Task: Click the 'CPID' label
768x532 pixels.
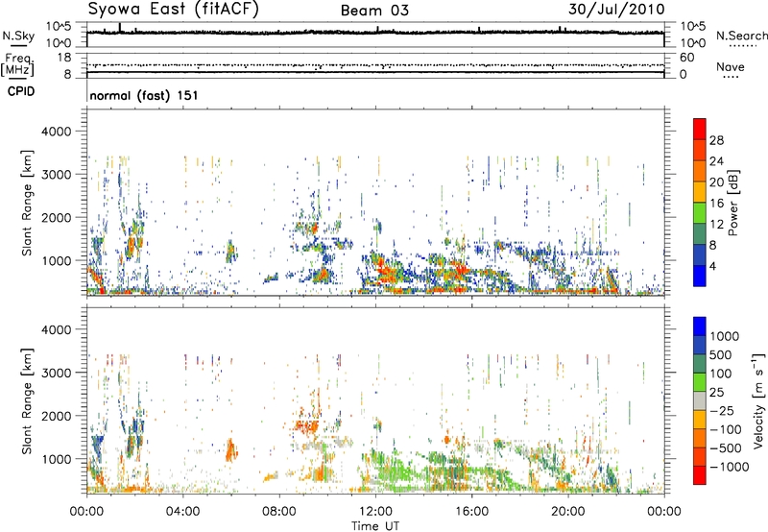Action: [x=21, y=91]
